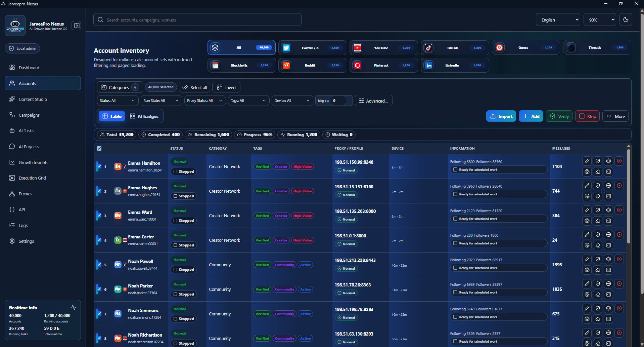Viewport: 644px width, 347px height.
Task: Open globe browser icon for Emma Ward
Action: [x=608, y=210]
